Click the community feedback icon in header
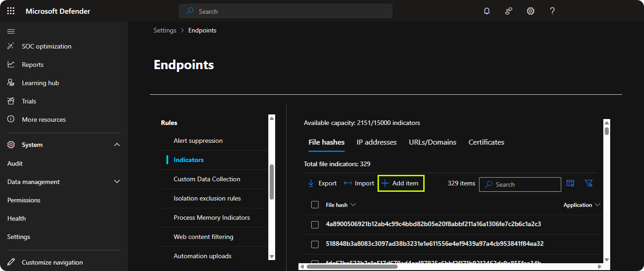This screenshot has height=271, width=644. (509, 11)
